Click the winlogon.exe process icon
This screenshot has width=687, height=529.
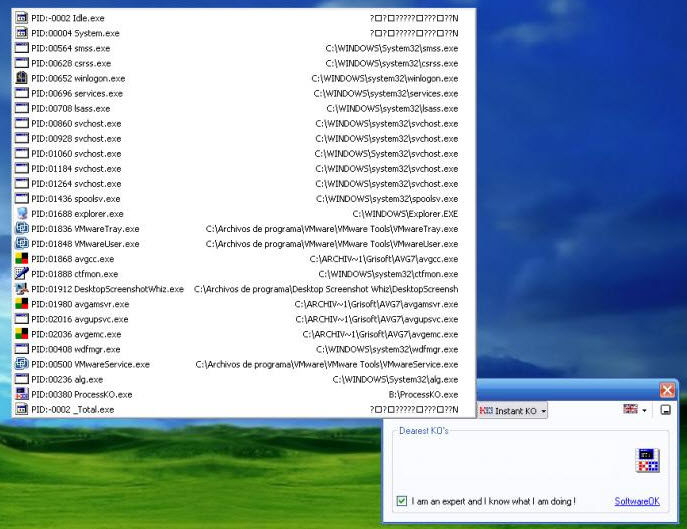(21, 78)
